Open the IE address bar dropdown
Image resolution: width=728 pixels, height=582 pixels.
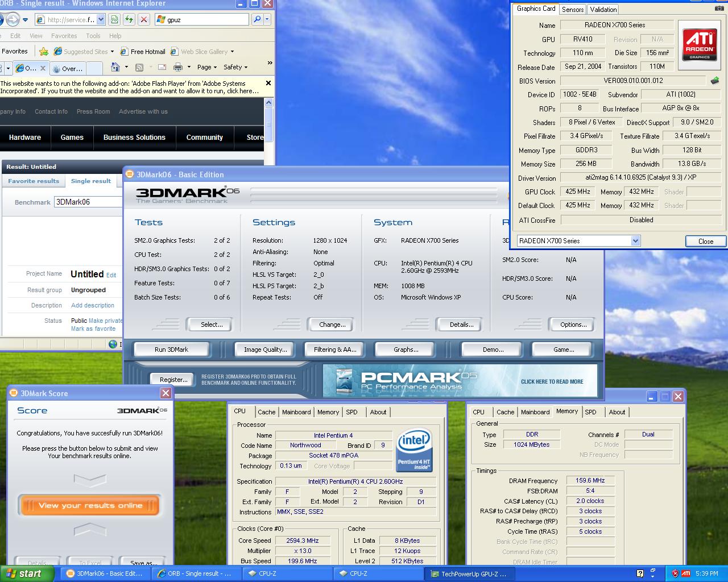(101, 19)
